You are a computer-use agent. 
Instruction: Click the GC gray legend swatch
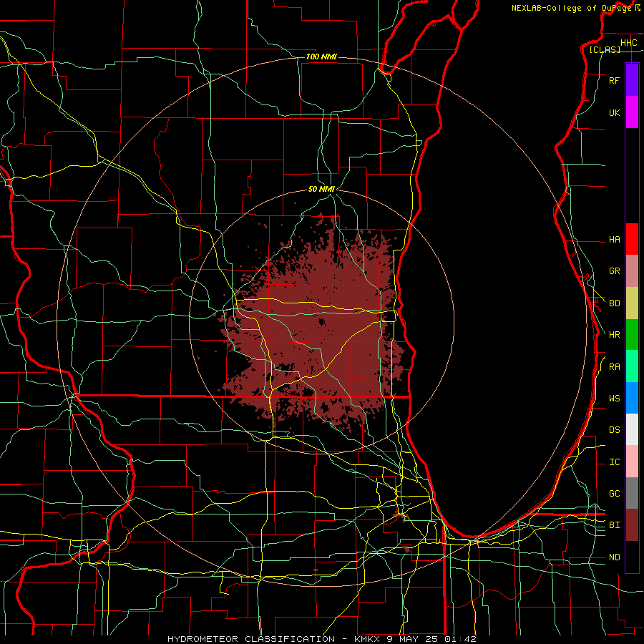point(632,493)
